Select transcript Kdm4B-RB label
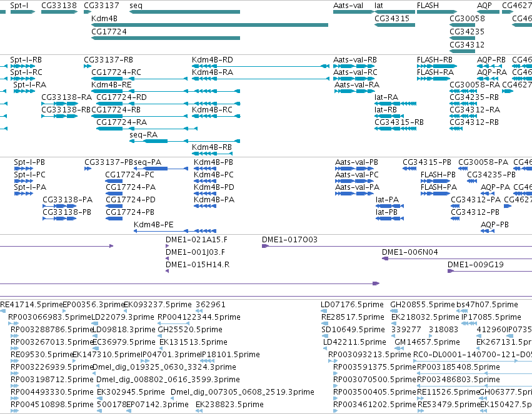Screen dimensions: 532x414 212,147
